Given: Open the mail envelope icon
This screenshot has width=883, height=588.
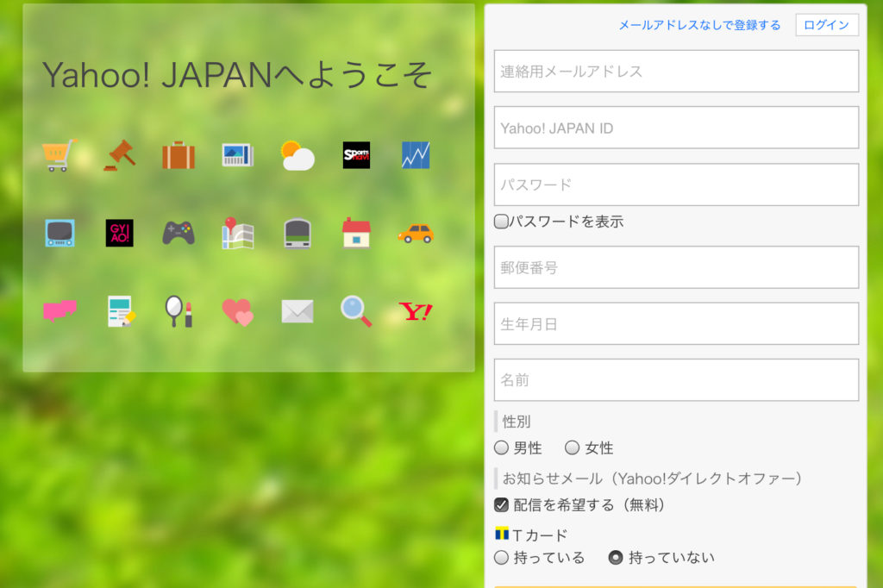Looking at the screenshot, I should pyautogui.click(x=297, y=311).
